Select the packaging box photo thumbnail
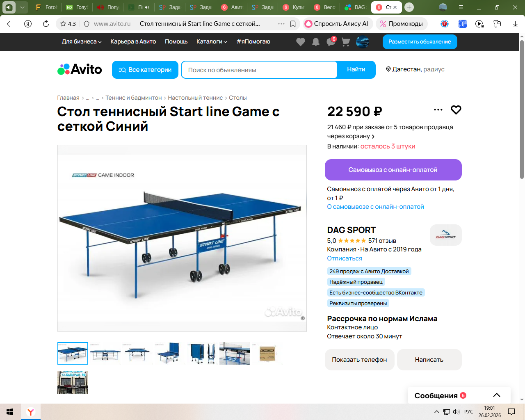The height and width of the screenshot is (420, 525). coord(267,353)
